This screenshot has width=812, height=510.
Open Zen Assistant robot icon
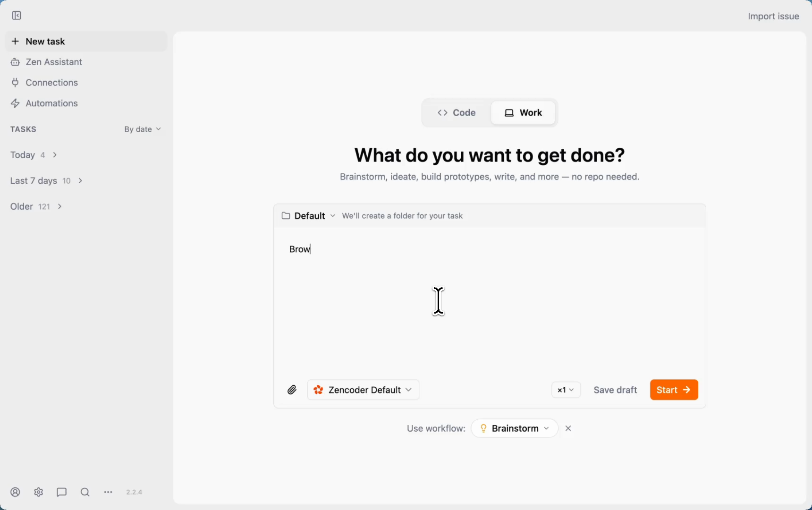click(15, 62)
